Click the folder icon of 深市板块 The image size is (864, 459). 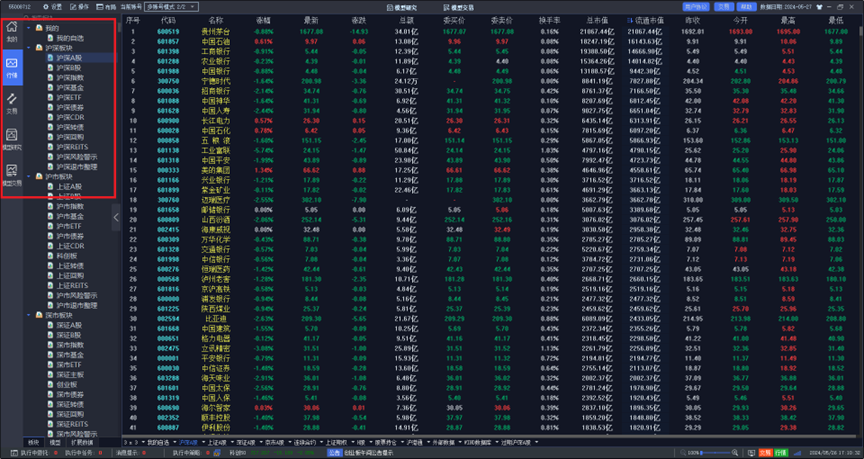pos(39,315)
